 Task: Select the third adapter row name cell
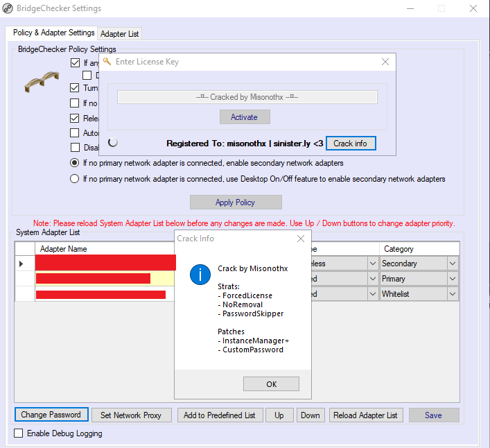105,294
